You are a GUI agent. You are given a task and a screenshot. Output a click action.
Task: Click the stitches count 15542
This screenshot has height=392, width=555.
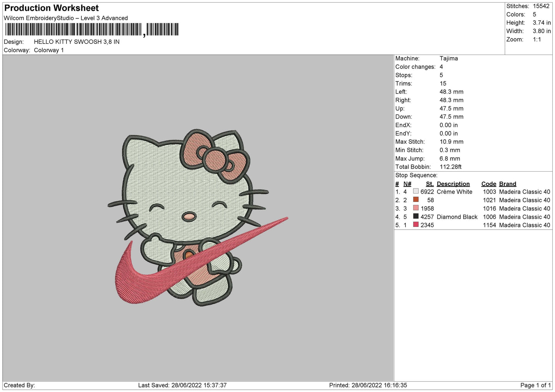click(541, 6)
